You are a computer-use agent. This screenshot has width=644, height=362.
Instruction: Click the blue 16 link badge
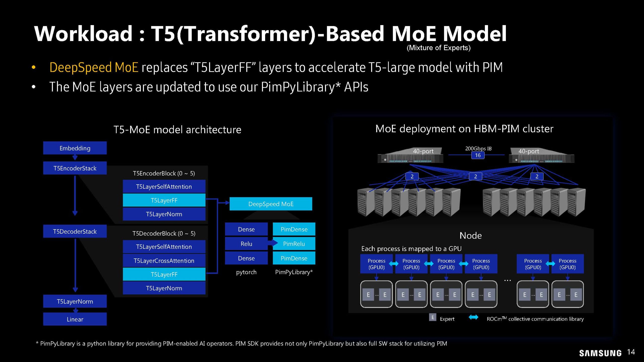(478, 155)
